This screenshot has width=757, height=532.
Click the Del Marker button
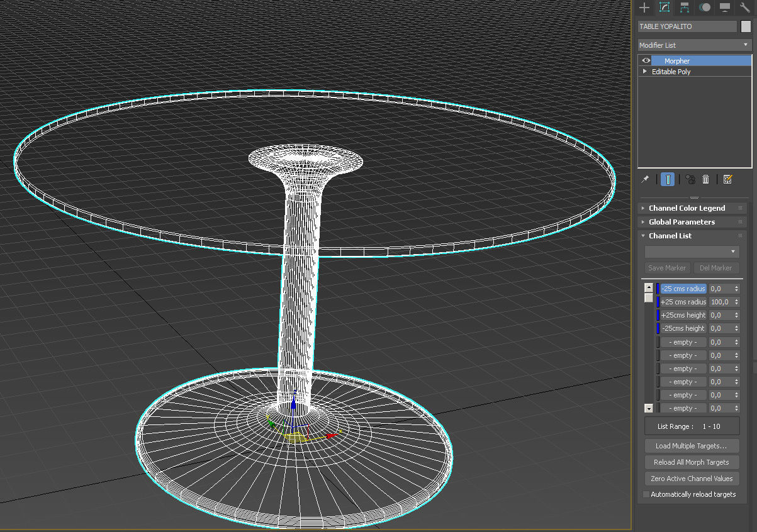point(715,268)
